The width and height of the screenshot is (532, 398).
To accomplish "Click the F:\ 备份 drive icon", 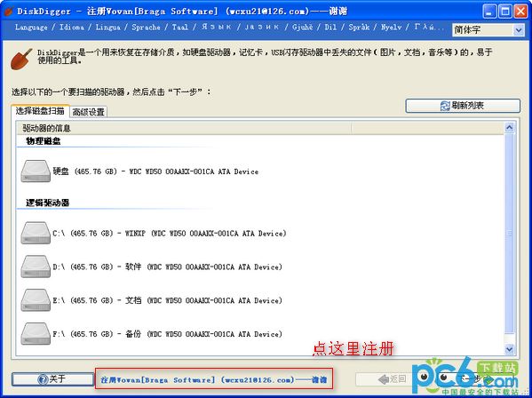I will pyautogui.click(x=36, y=333).
